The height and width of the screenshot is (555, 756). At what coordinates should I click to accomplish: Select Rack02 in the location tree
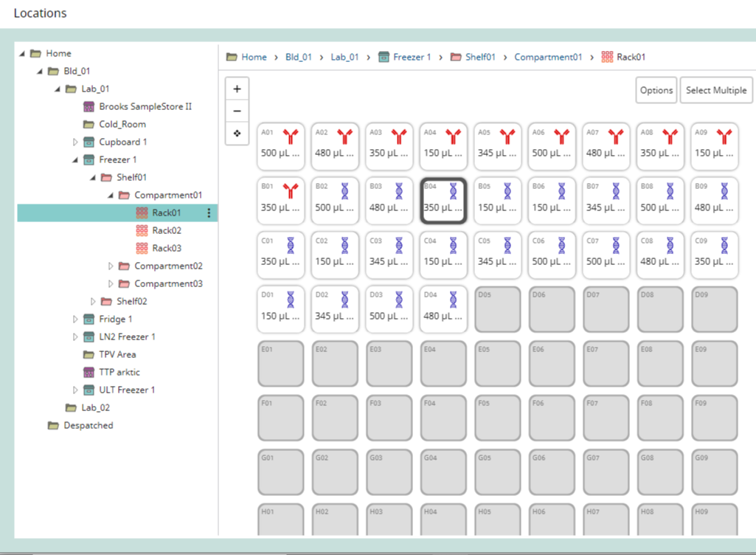point(166,230)
